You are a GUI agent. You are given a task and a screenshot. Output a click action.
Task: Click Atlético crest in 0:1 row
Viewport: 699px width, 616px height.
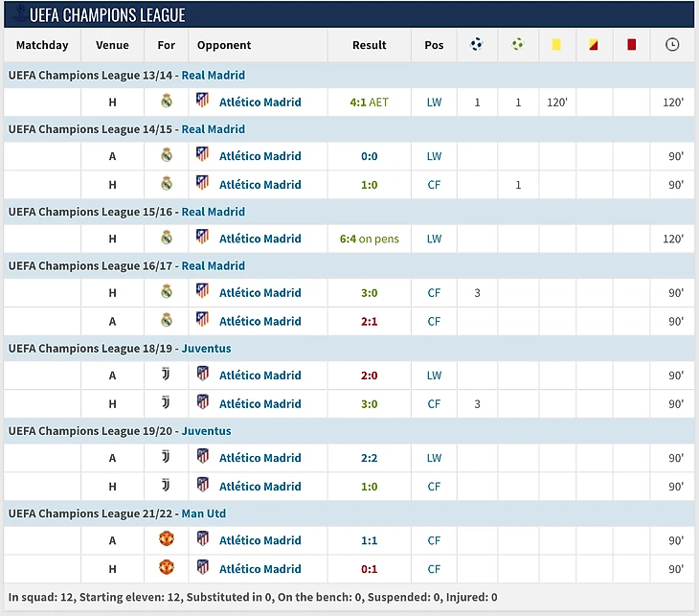(x=202, y=567)
